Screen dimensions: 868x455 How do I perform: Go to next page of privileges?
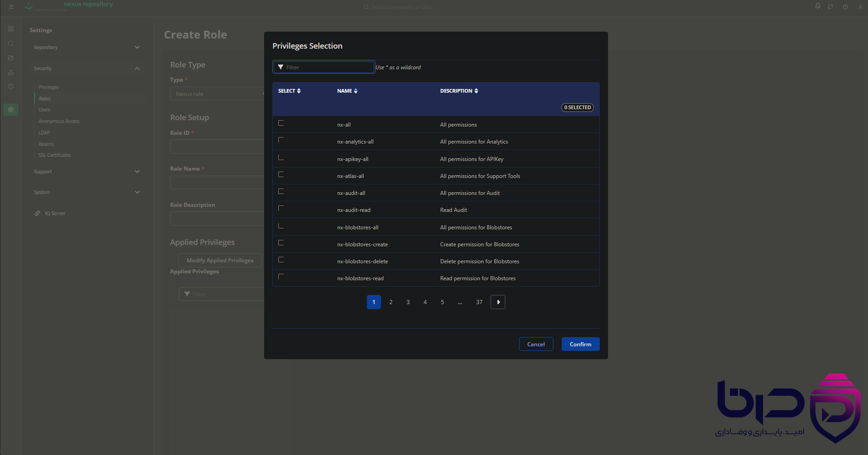coord(498,302)
